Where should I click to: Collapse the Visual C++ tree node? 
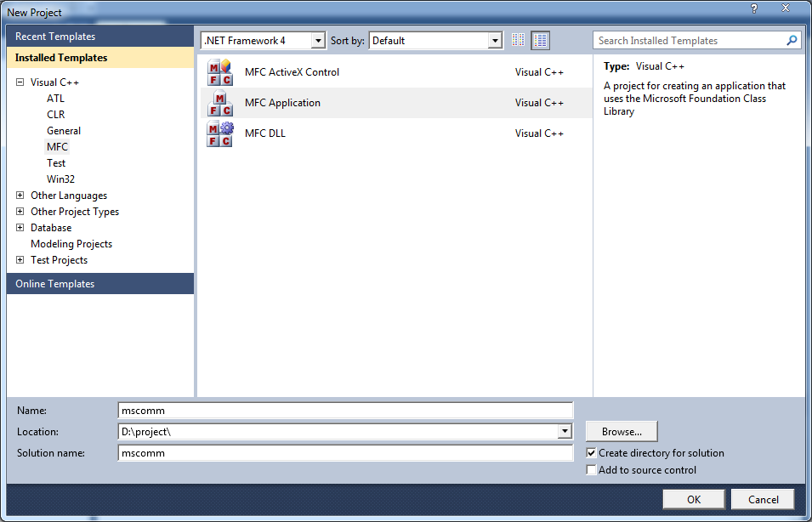20,82
